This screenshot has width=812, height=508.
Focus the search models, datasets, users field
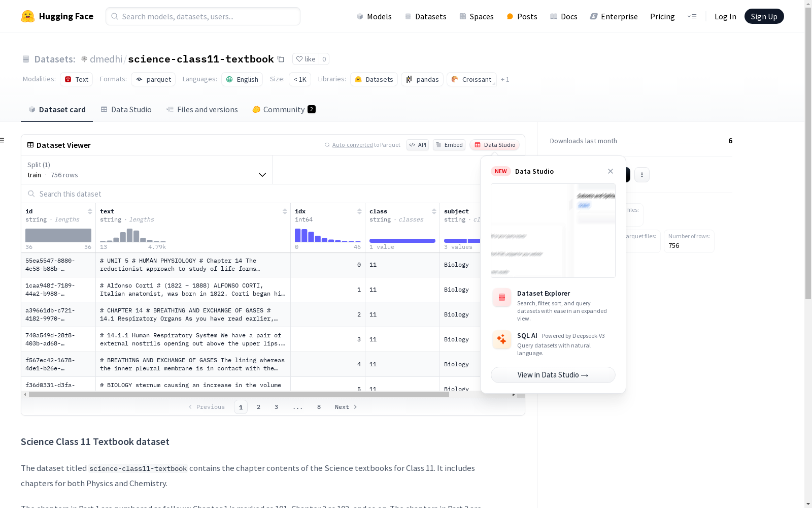click(203, 16)
